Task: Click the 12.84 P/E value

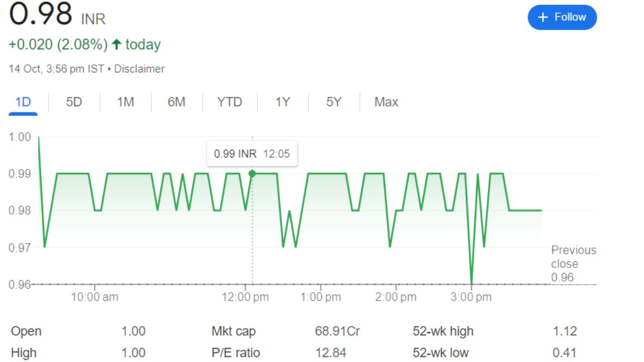Action: pos(331,353)
